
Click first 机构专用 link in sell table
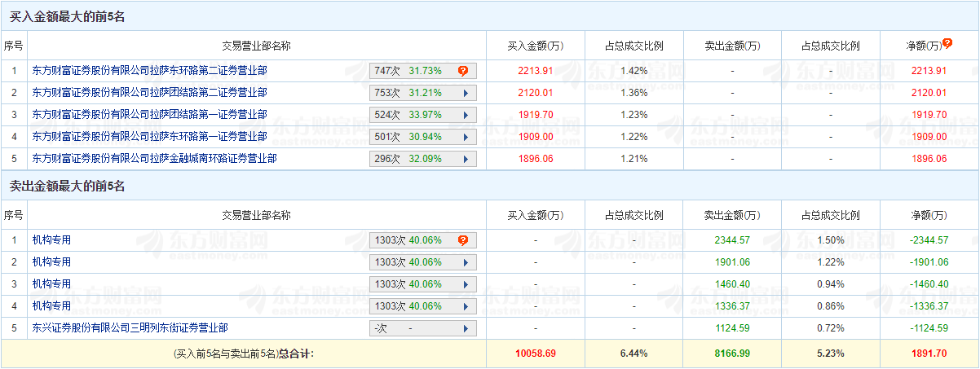click(51, 240)
